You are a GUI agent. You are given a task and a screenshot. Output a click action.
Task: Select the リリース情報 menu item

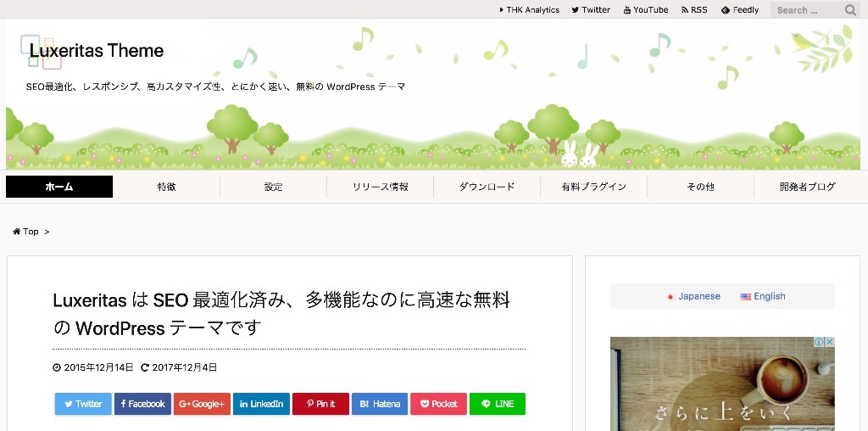point(381,187)
